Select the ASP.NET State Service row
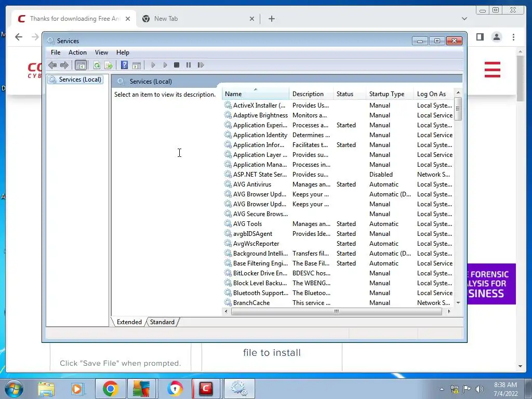Screen dimensions: 532x399 coord(338,175)
